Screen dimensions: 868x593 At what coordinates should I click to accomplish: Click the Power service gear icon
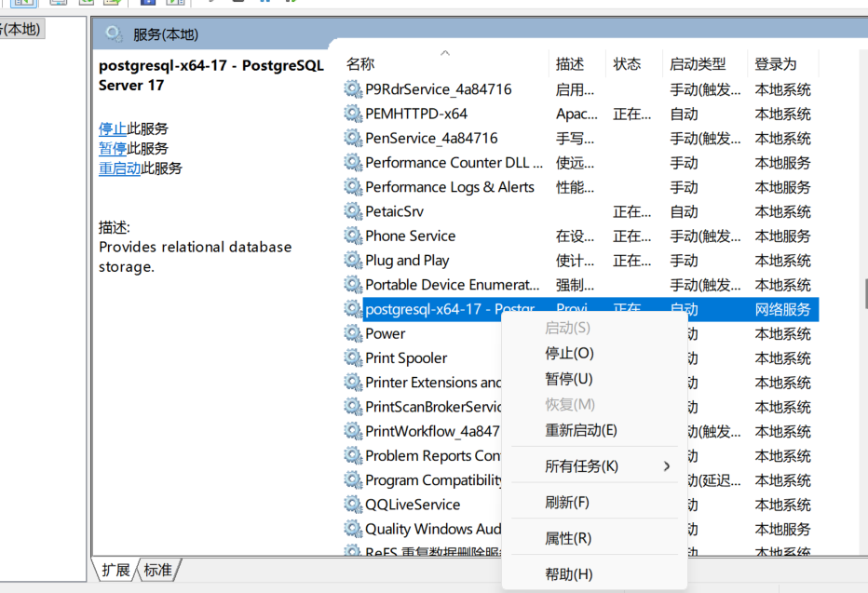[x=353, y=333]
